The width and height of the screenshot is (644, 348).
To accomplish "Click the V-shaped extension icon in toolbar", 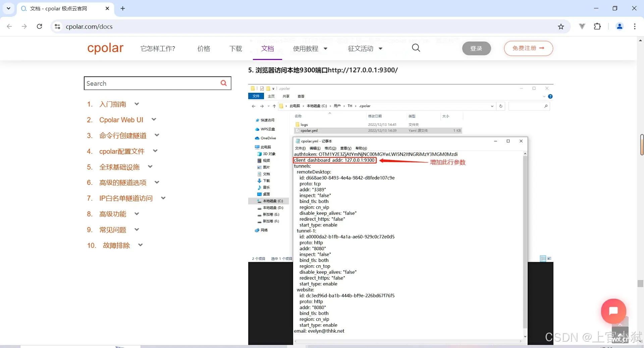I will [x=582, y=26].
